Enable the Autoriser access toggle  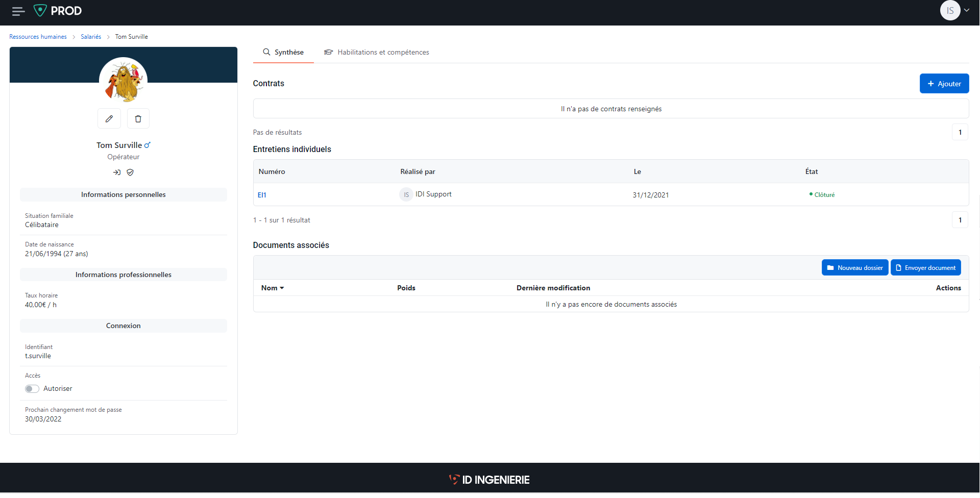click(x=32, y=388)
